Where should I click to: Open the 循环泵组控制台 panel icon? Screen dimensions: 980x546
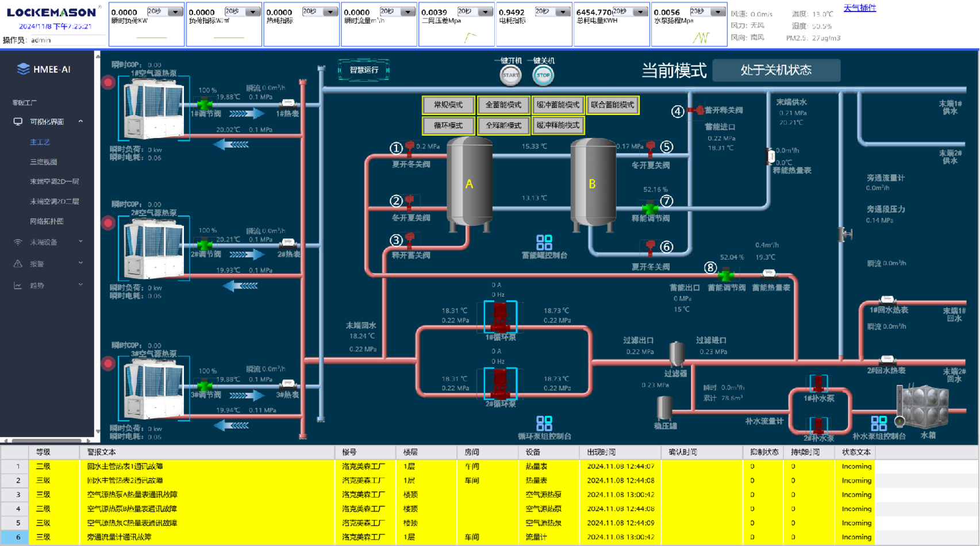(544, 424)
